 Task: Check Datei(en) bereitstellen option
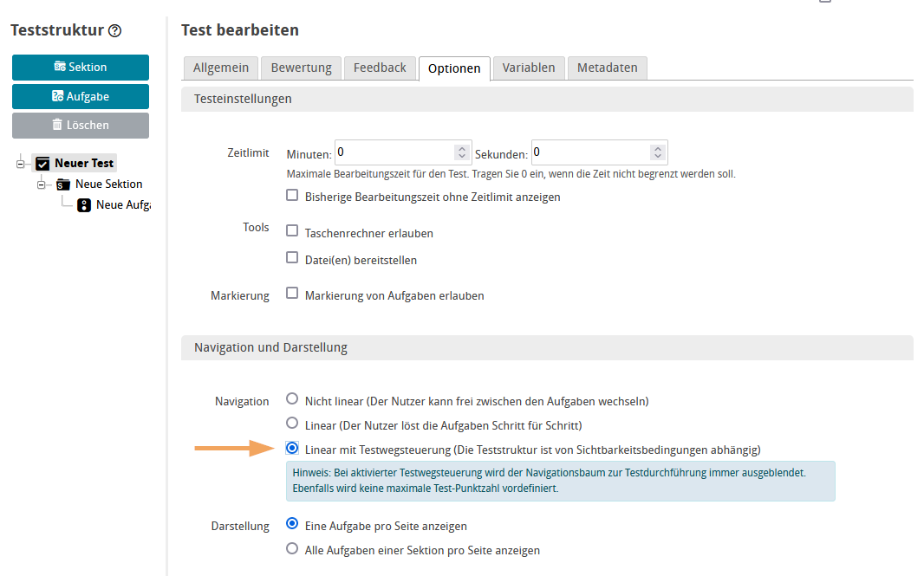(292, 258)
